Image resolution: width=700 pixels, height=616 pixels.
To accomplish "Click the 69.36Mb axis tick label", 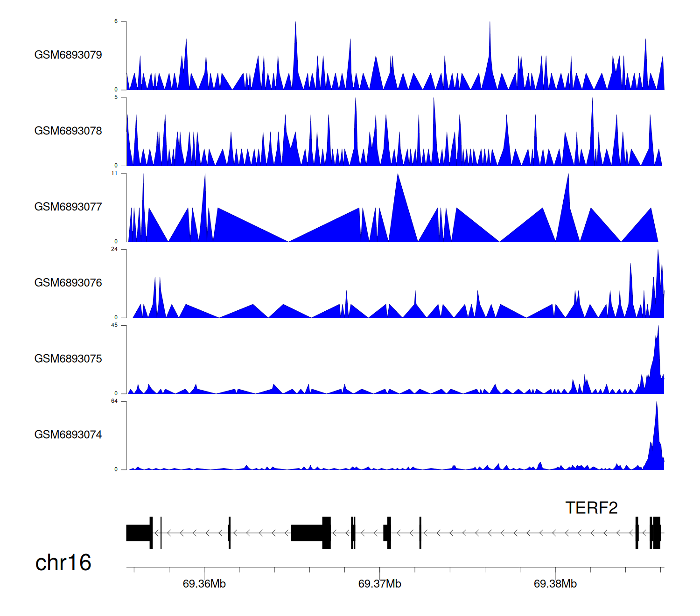I will [204, 584].
